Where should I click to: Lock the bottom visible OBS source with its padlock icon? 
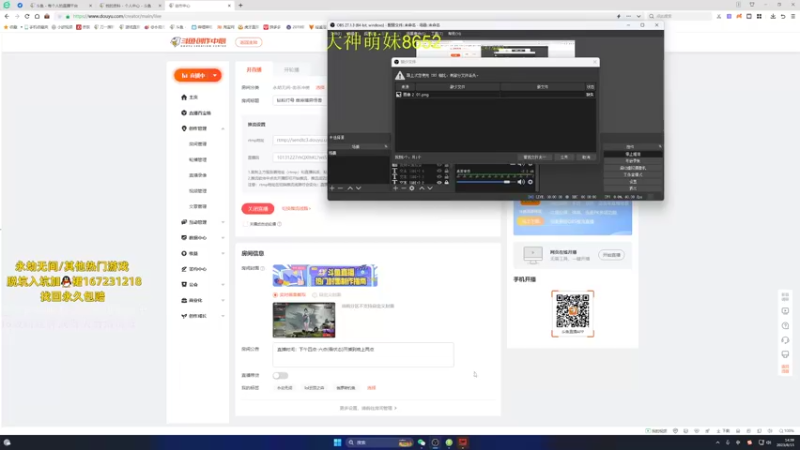[x=446, y=182]
